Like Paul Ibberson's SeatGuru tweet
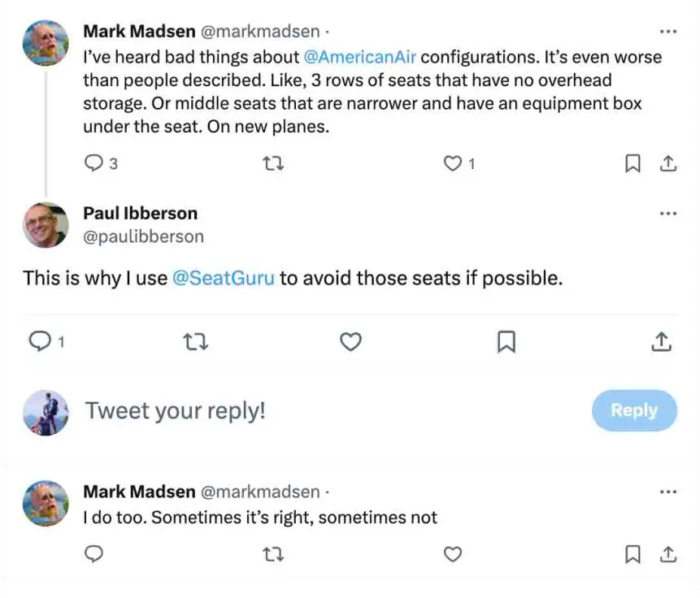Viewport: 700px width, 598px height. 350,342
